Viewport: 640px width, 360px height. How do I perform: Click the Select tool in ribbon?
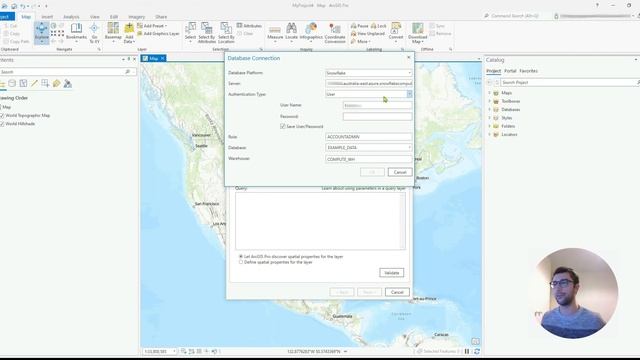[190, 32]
